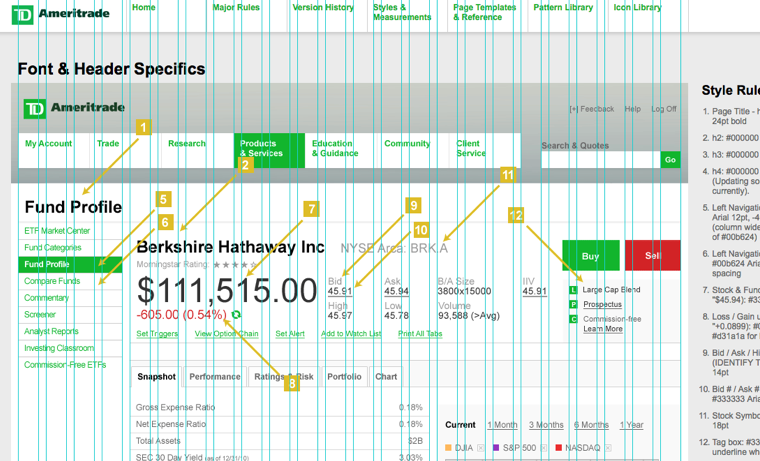Open Pattern Library in the top navigation

[x=563, y=7]
